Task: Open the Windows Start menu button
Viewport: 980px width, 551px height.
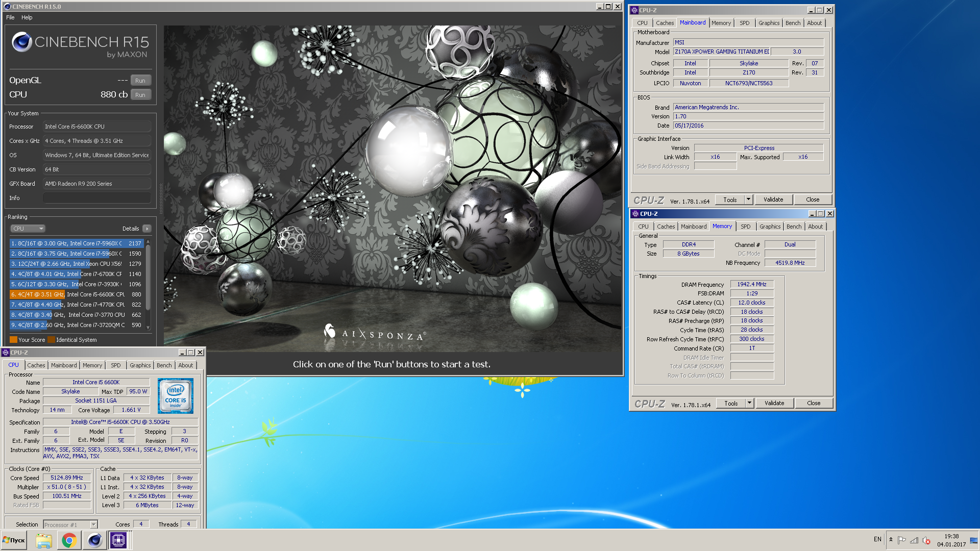Action: 14,540
